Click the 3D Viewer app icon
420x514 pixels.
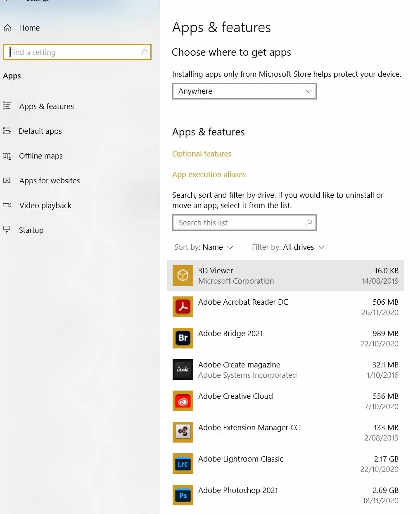tap(183, 275)
